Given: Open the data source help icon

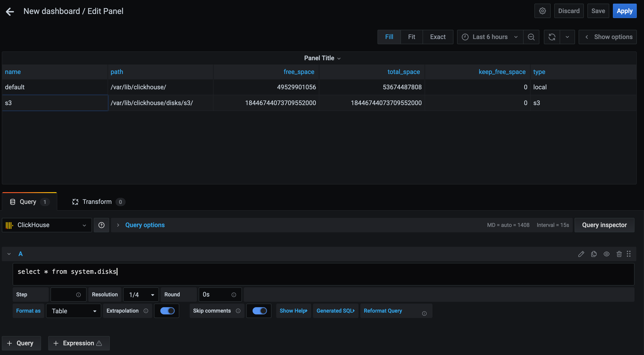Looking at the screenshot, I should coord(101,225).
